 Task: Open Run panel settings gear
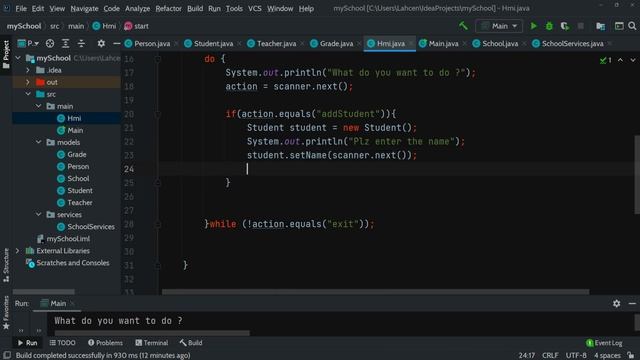click(x=616, y=303)
